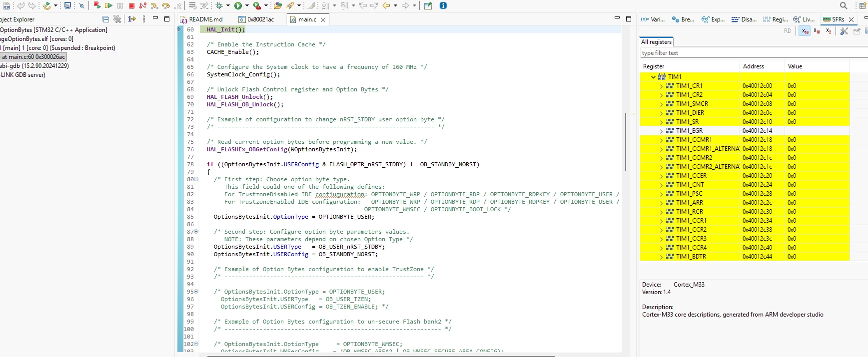This screenshot has width=868, height=357.
Task: Click the monitor console icon in toolbar
Action: (67, 5)
